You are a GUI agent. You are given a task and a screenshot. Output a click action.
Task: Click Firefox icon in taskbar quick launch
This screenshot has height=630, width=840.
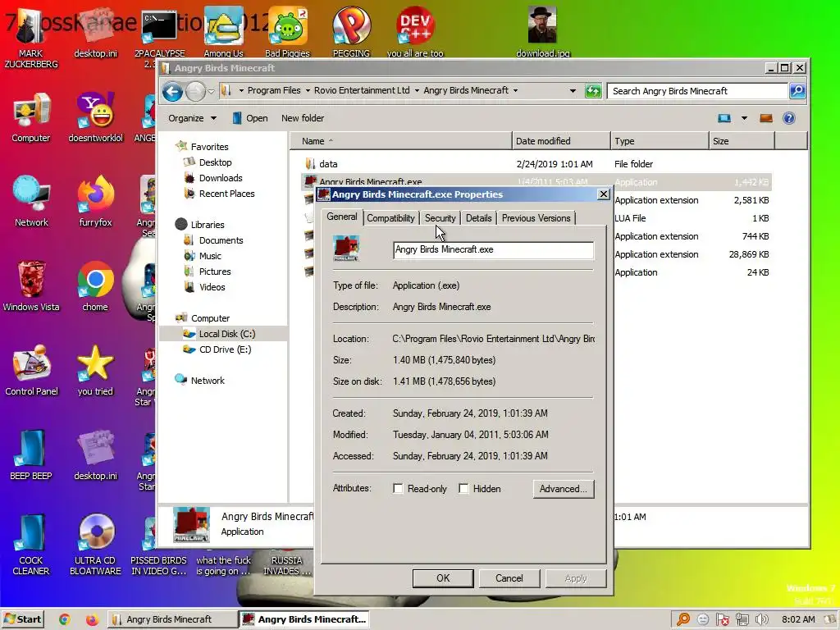[x=92, y=619]
